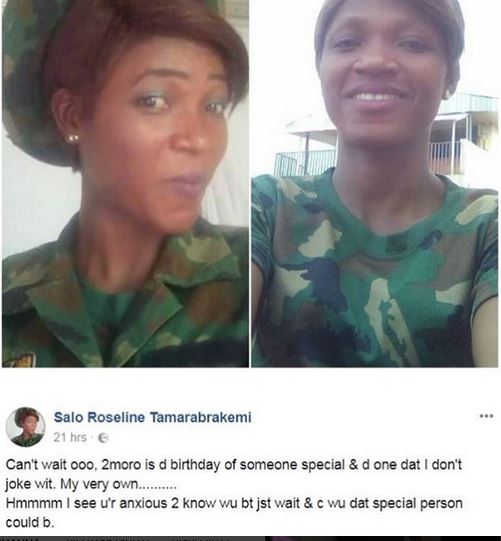Click the '21 hrs' post timestamp
The image size is (501, 541).
70,437
